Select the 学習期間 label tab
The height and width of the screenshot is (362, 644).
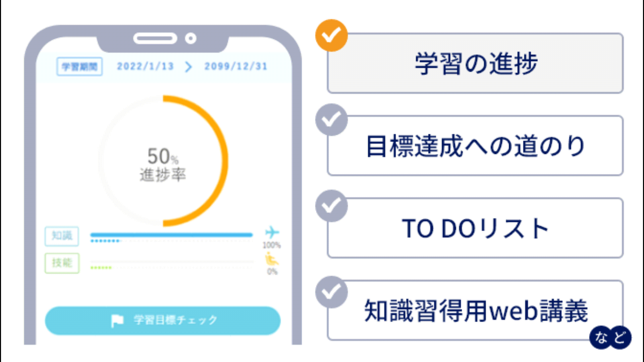(x=79, y=66)
